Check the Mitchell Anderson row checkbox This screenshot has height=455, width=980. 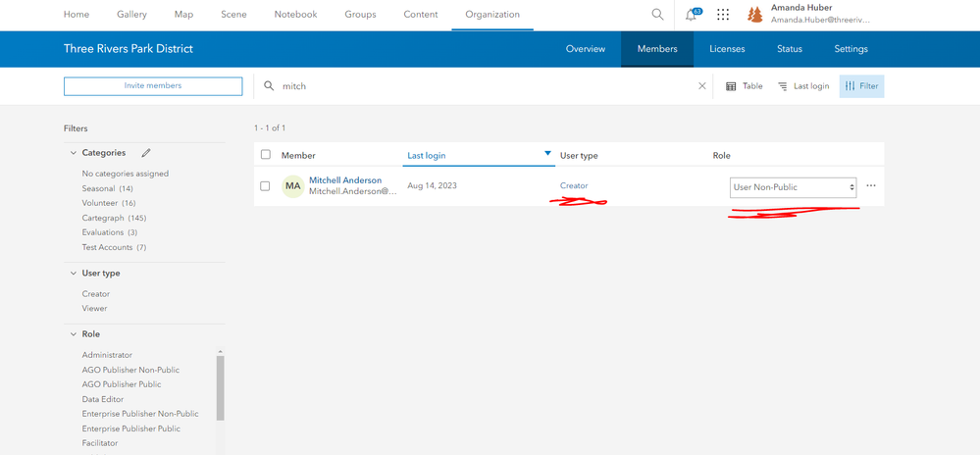pyautogui.click(x=265, y=186)
